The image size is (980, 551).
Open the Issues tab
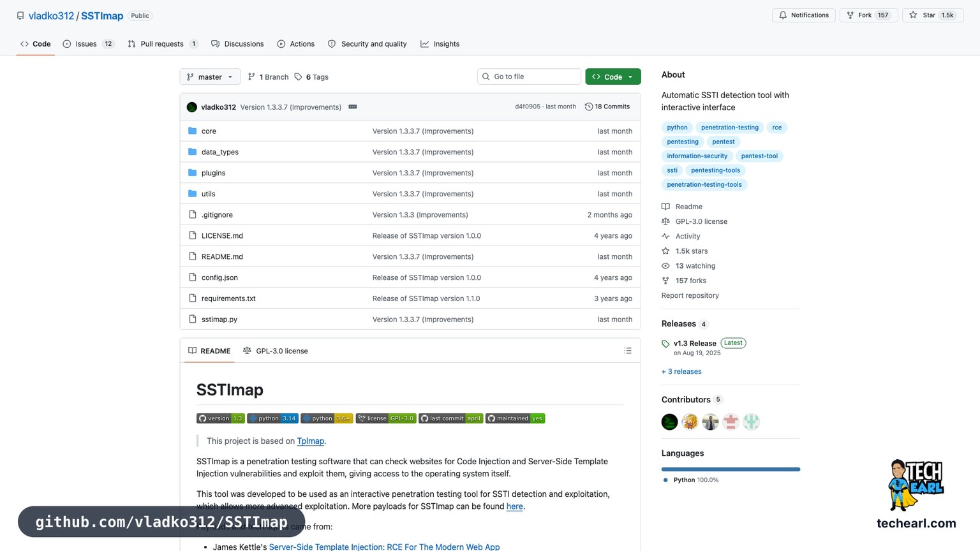coord(88,44)
